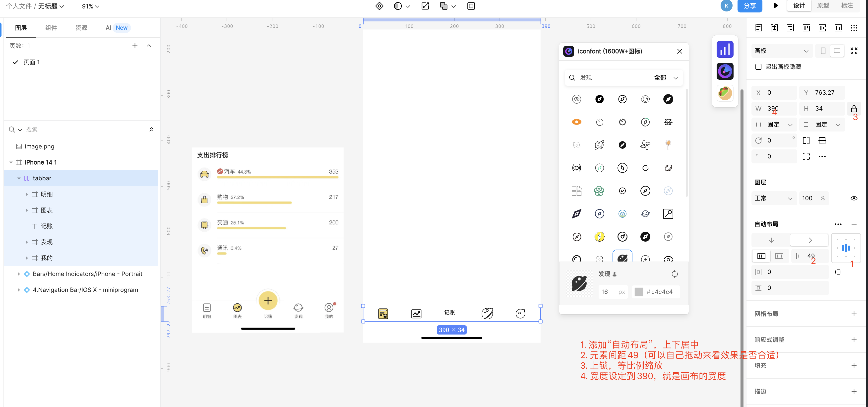Select portrait orientation for the artboard

[823, 51]
